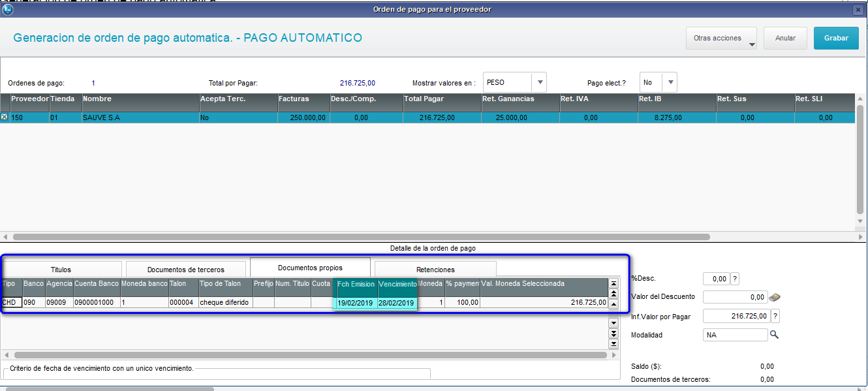Viewport: 868px width, 391px height.
Task: Expand the Otras acciones menu arrow
Action: [751, 44]
